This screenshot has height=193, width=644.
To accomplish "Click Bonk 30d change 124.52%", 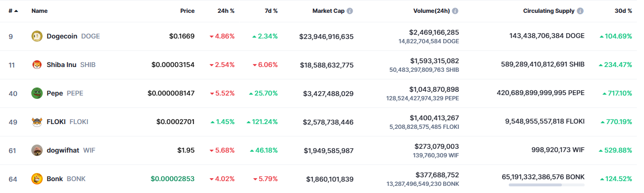I will [x=616, y=179].
